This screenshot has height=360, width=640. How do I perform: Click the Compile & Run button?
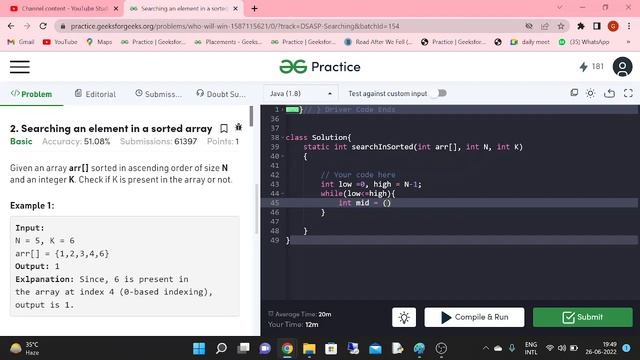(x=474, y=317)
